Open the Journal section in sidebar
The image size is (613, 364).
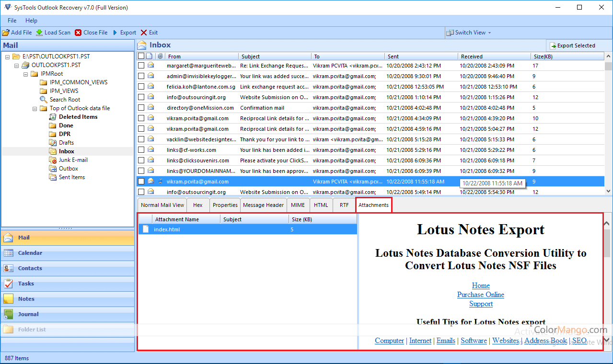pos(28,314)
